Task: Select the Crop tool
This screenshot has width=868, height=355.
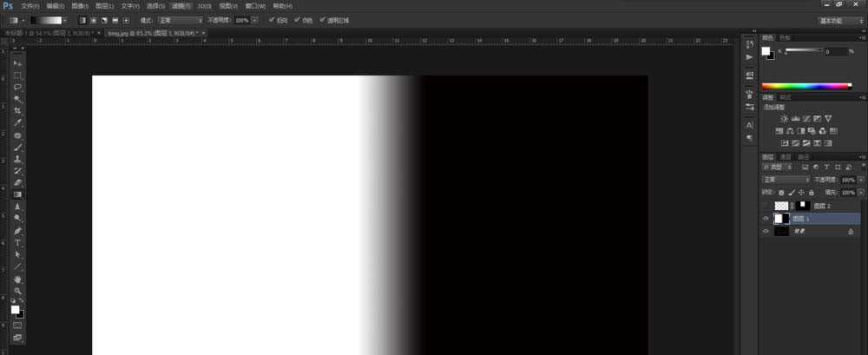Action: pyautogui.click(x=17, y=111)
